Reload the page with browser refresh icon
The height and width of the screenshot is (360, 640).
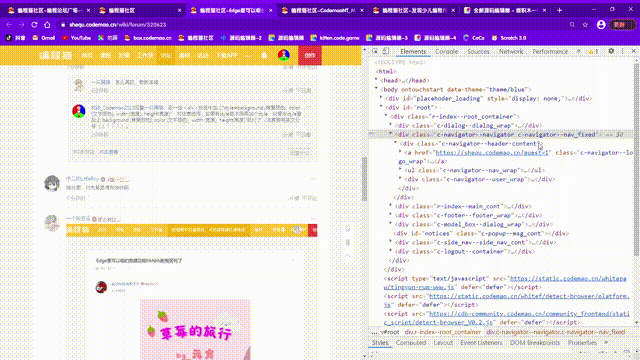point(34,24)
